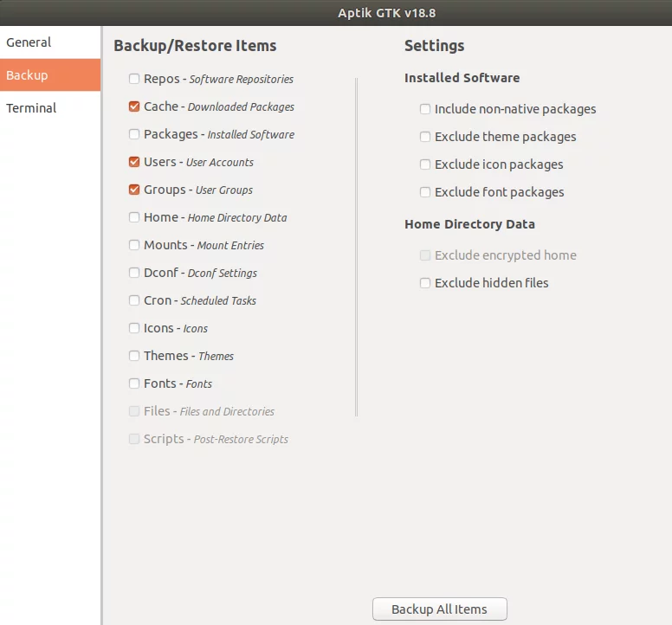Image resolution: width=672 pixels, height=625 pixels.
Task: Open the General tab
Action: click(x=50, y=42)
